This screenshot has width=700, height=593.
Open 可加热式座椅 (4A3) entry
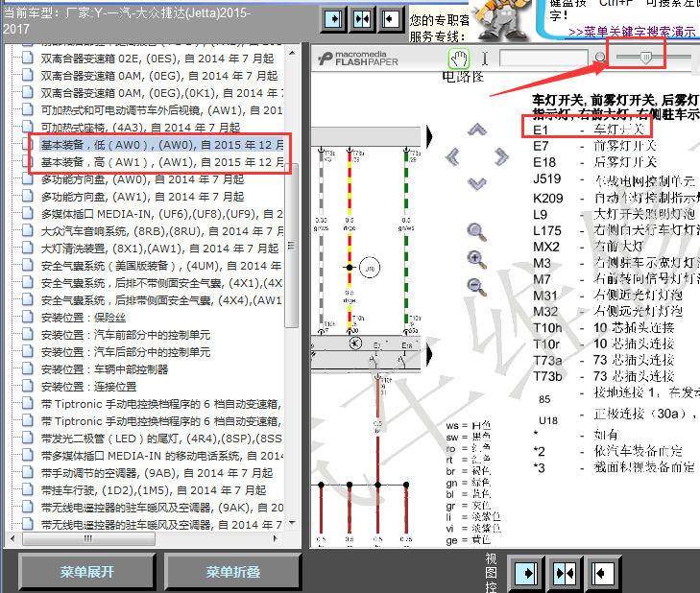(x=140, y=128)
